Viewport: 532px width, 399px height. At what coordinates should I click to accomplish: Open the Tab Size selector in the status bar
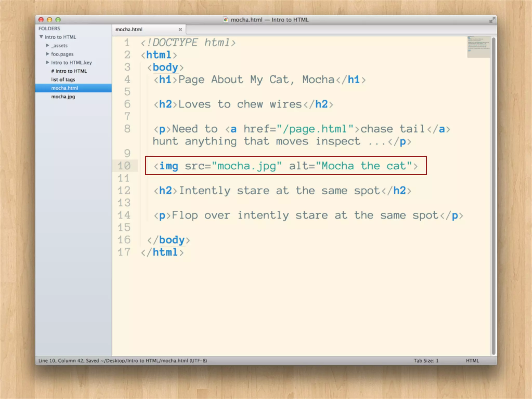point(426,361)
